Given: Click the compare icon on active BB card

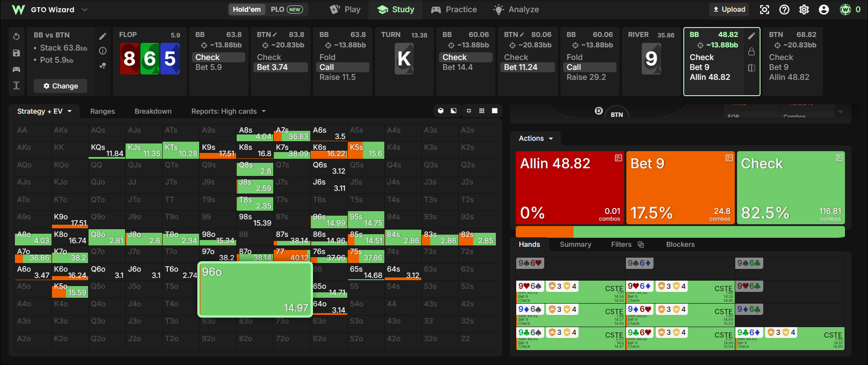Looking at the screenshot, I should pos(751,68).
